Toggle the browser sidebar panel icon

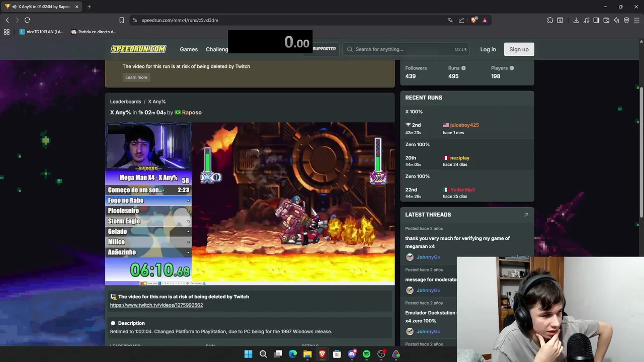[x=596, y=20]
